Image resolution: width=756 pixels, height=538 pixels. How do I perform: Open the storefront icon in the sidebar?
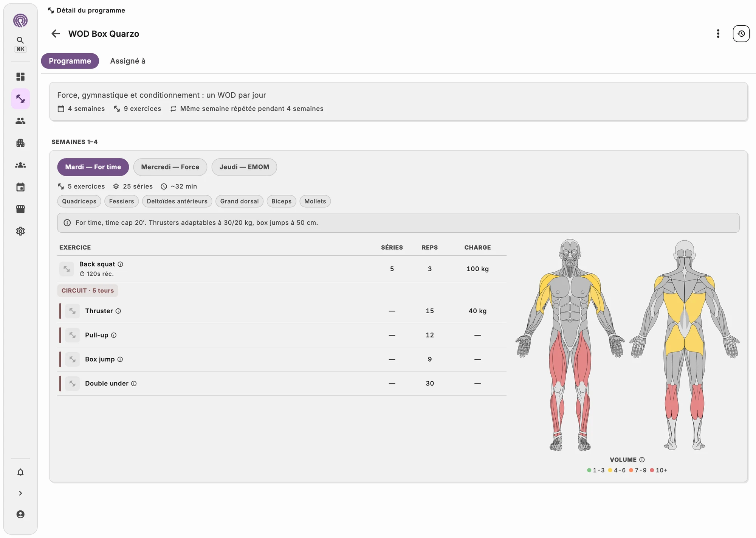20,209
